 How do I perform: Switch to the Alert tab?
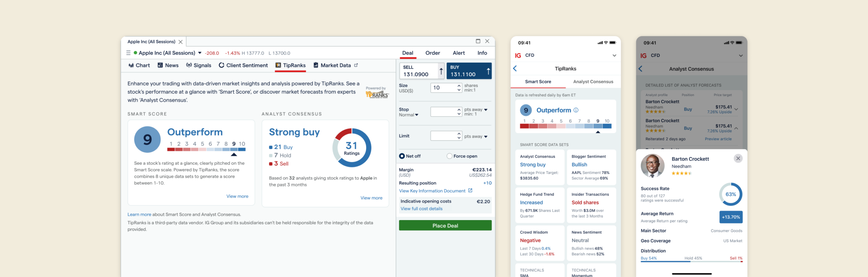(459, 53)
